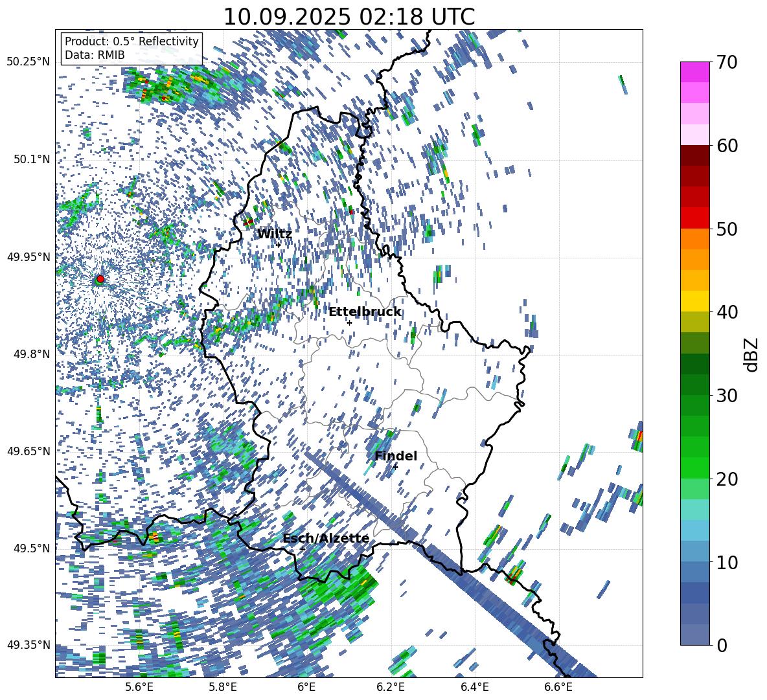Image resolution: width=767 pixels, height=700 pixels.
Task: Click the 5.8°E longitude label
Action: coord(223,688)
